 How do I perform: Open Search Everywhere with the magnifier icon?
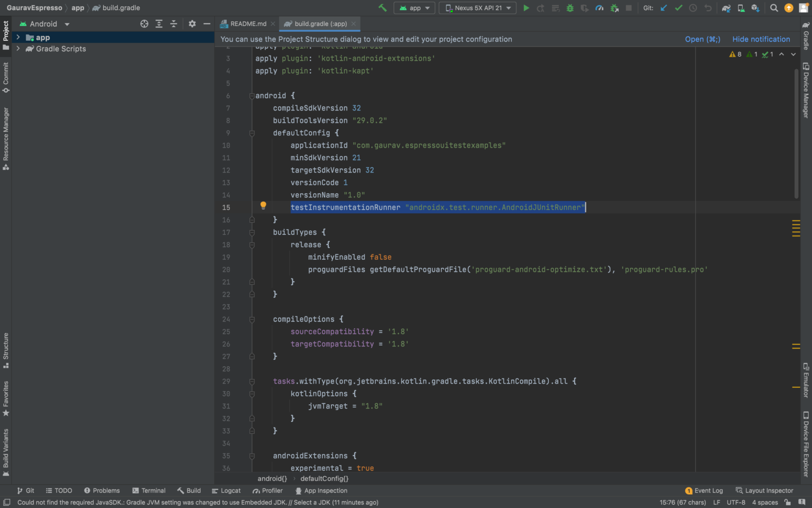pos(774,8)
